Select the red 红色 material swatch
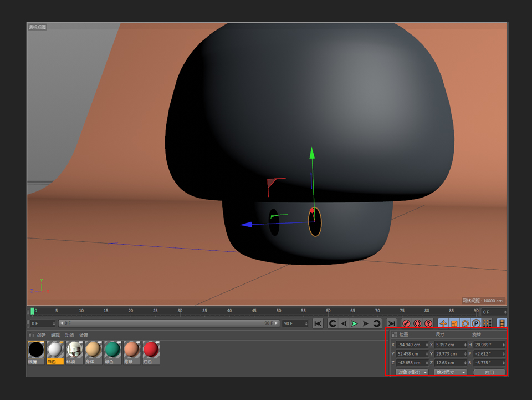 pos(151,350)
